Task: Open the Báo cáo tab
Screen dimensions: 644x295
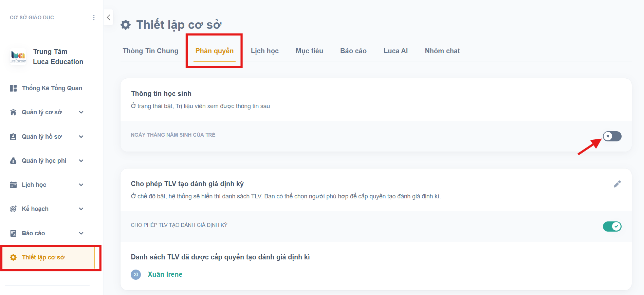Action: click(353, 51)
